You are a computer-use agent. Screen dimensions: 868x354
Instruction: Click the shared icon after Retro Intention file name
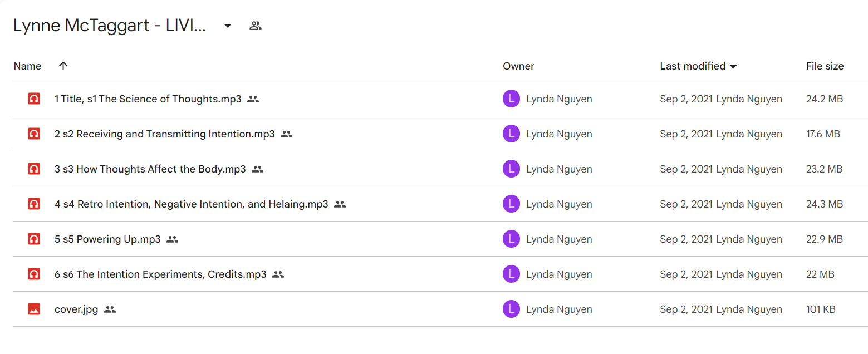340,204
